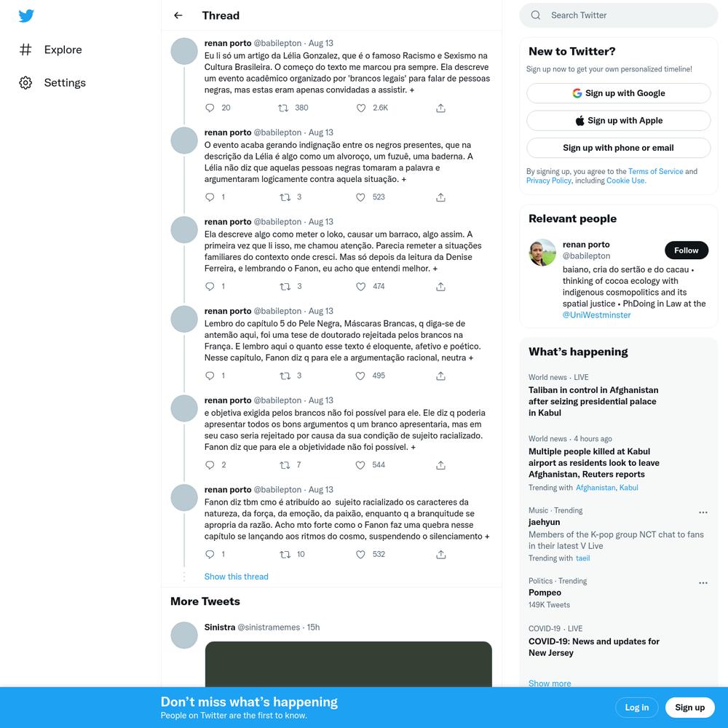Share the tweet with 523 likes

pos(440,197)
